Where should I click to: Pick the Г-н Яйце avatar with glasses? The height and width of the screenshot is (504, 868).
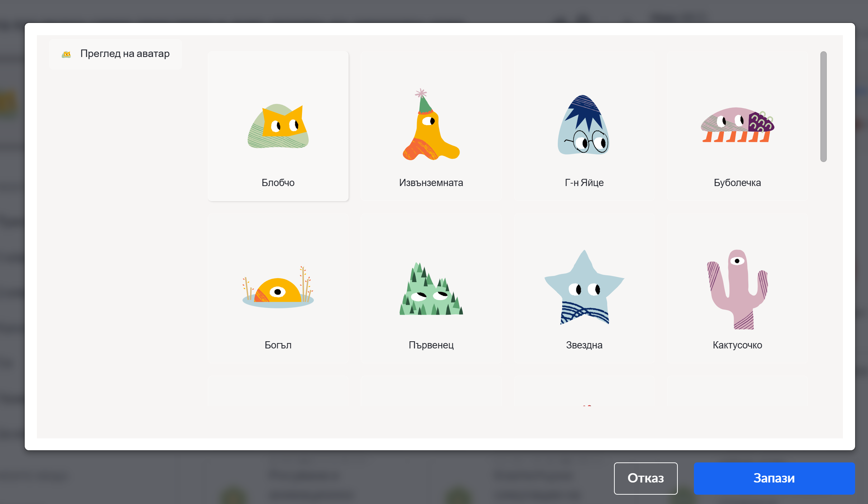tap(584, 126)
